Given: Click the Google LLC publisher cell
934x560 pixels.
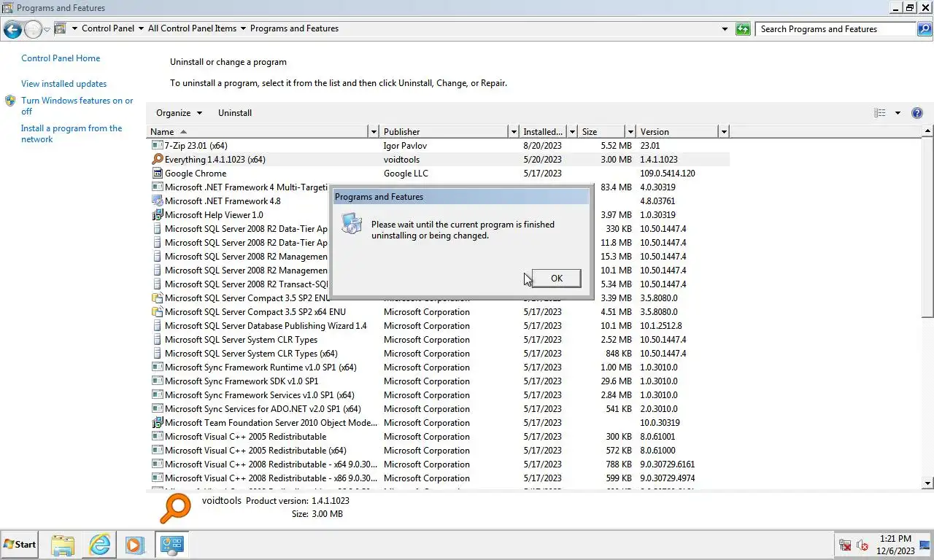Looking at the screenshot, I should pos(406,174).
